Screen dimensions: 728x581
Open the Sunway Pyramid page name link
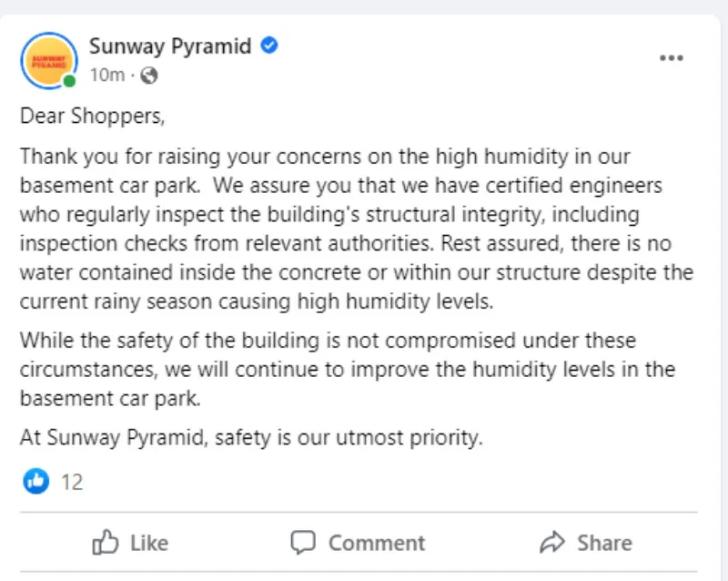click(170, 46)
